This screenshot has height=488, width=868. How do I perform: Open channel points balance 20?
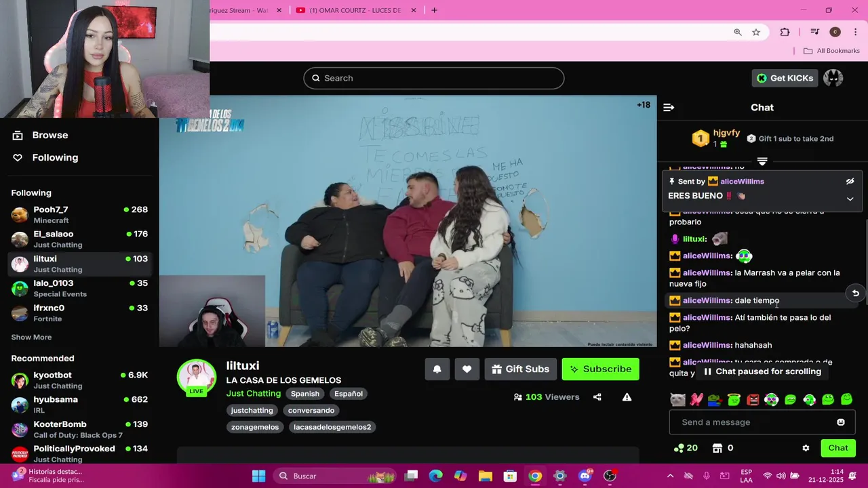686,448
